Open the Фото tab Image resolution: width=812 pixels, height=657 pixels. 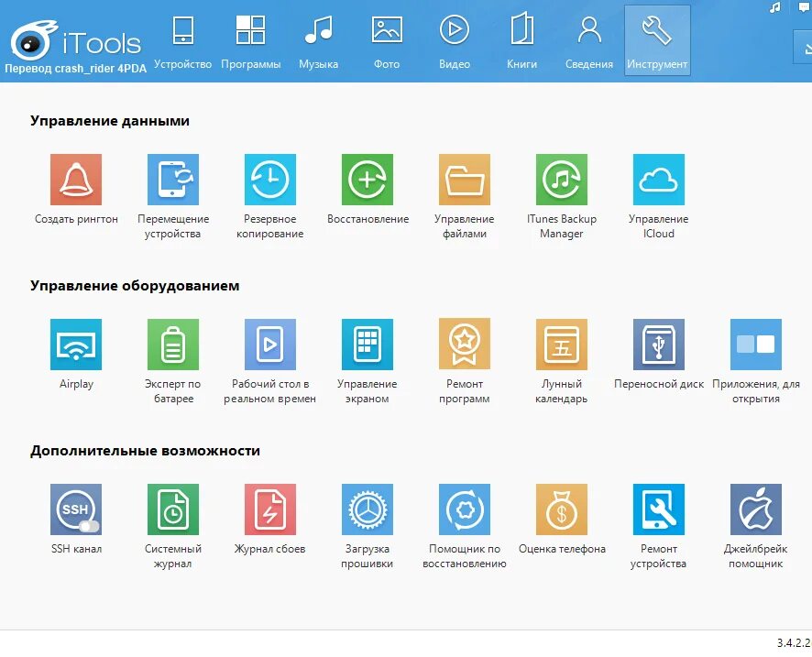pos(387,41)
